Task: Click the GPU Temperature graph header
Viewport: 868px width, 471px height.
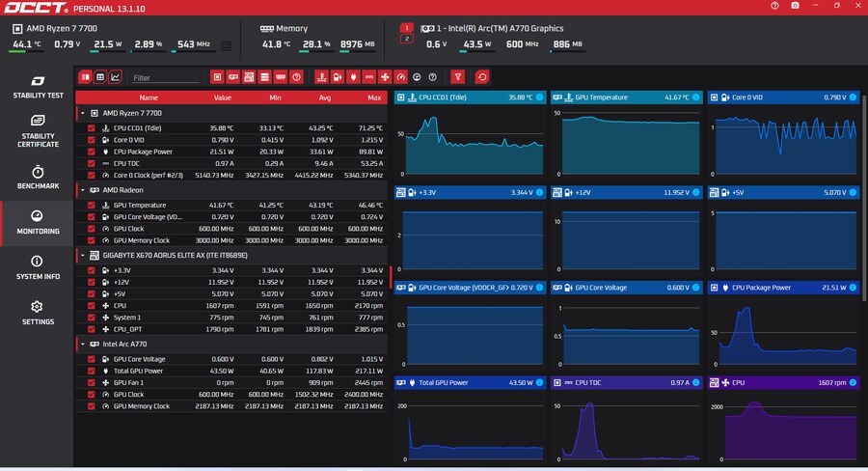Action: tap(627, 97)
